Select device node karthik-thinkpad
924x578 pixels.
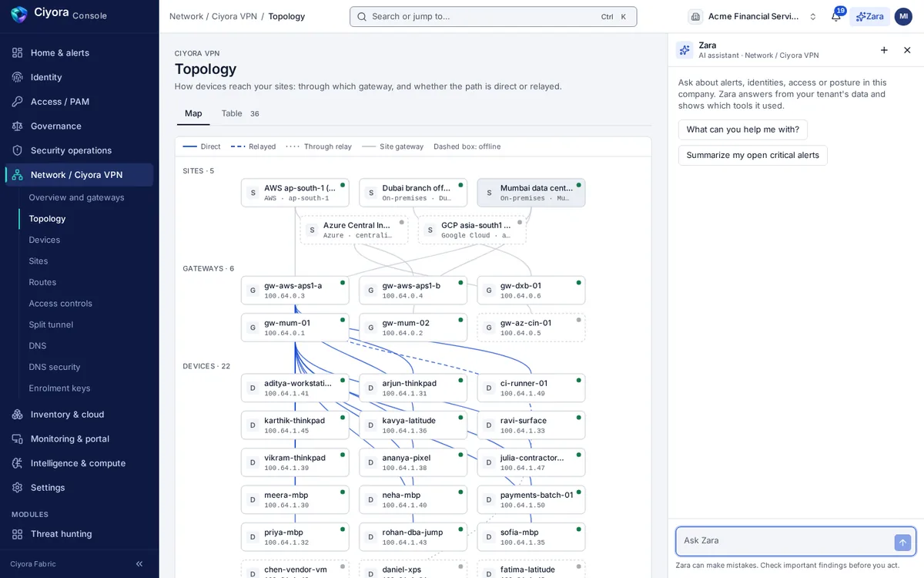295,425
